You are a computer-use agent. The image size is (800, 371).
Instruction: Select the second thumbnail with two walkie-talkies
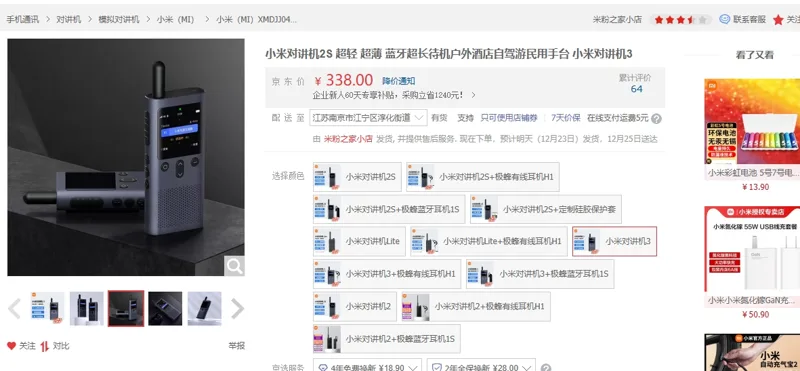[x=87, y=308]
